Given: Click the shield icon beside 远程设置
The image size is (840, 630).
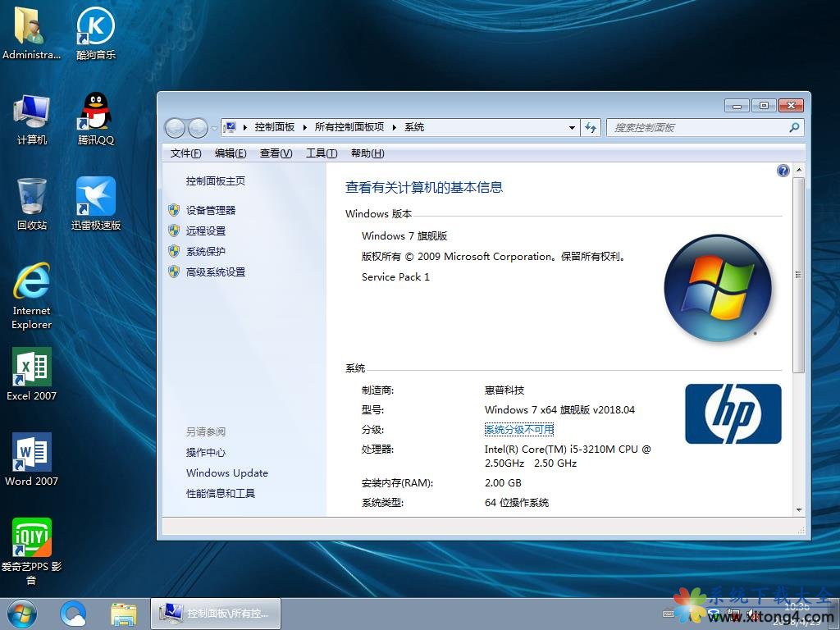Looking at the screenshot, I should point(174,231).
